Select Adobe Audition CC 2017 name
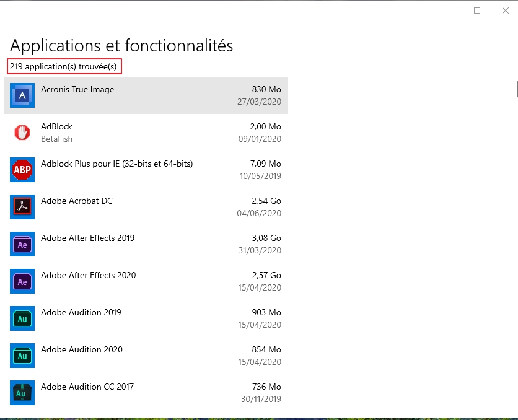The image size is (518, 420). [87, 387]
